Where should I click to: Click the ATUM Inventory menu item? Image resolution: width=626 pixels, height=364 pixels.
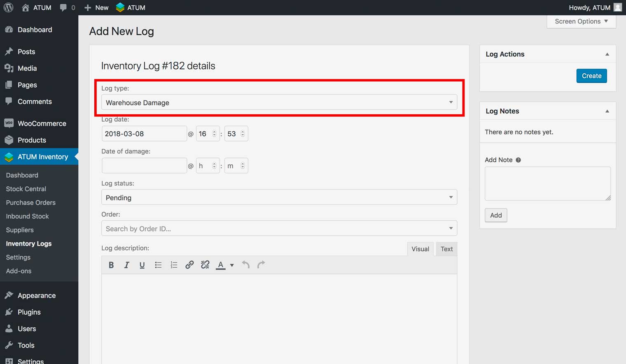tap(39, 157)
